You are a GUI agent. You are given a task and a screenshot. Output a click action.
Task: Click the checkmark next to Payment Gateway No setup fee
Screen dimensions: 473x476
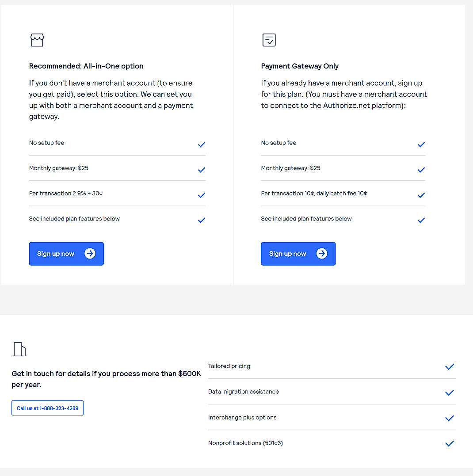(421, 145)
